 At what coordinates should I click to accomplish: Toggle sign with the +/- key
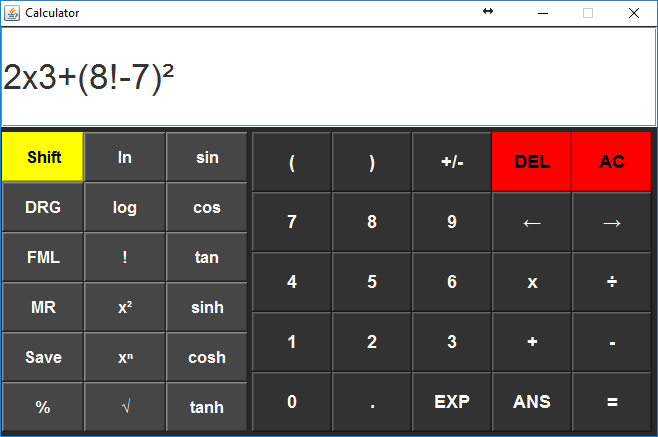[451, 162]
